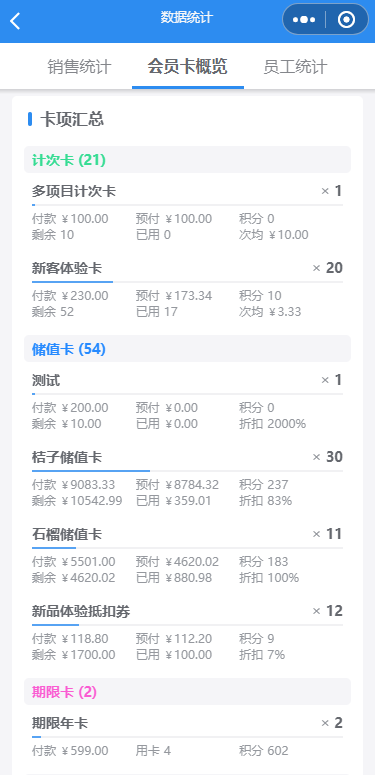The image size is (375, 775).
Task: Go back using the left arrow icon
Action: pyautogui.click(x=16, y=21)
